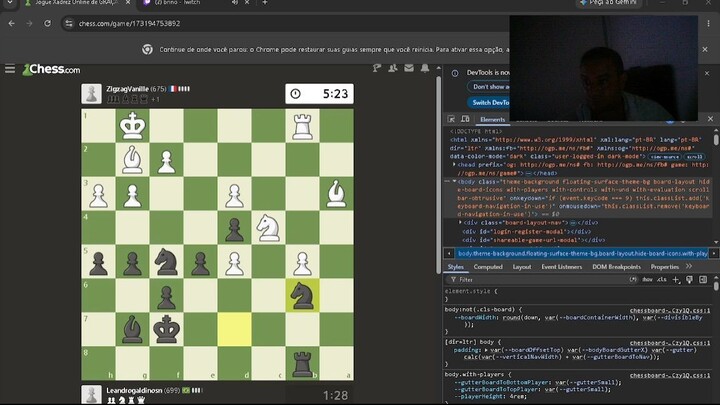Open chessboard CSS link for body.with-players
Screen dimensions: 720x405
tap(669, 375)
